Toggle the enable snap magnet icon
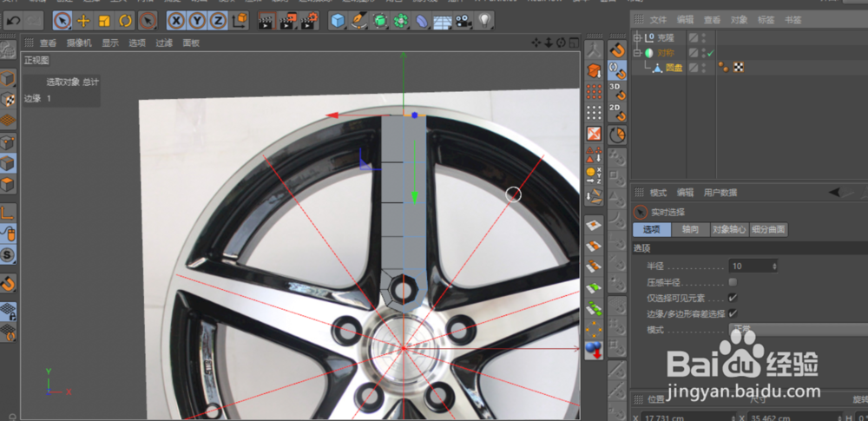 [617, 49]
